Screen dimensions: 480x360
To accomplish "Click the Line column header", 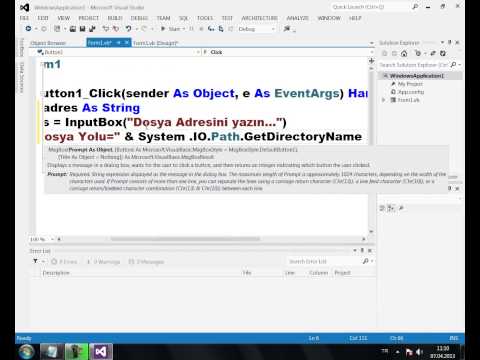I will (290, 273).
